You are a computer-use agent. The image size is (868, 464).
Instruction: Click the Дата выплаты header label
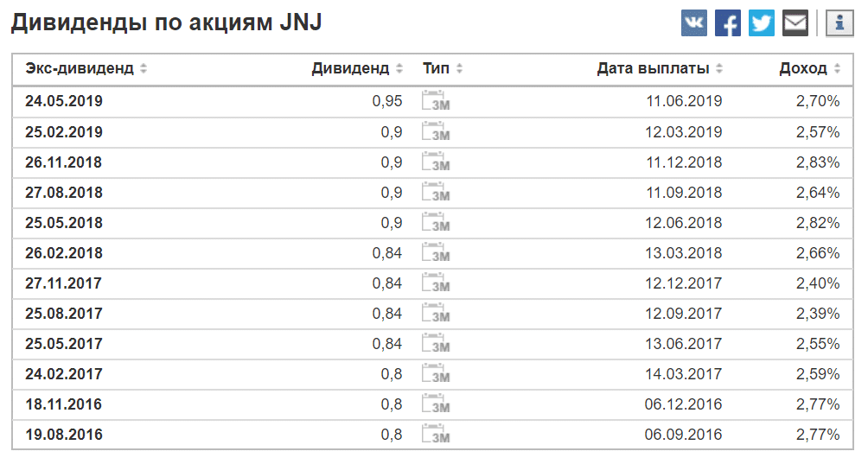pyautogui.click(x=653, y=68)
